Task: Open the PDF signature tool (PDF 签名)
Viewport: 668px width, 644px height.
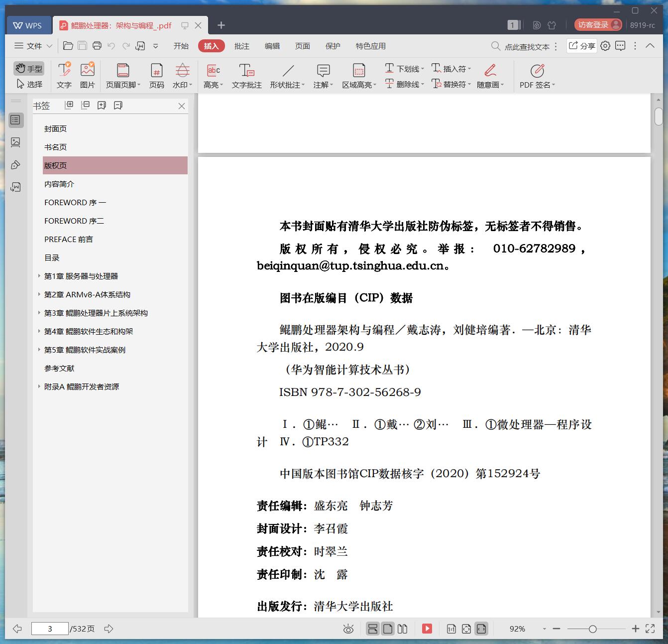Action: coord(537,76)
